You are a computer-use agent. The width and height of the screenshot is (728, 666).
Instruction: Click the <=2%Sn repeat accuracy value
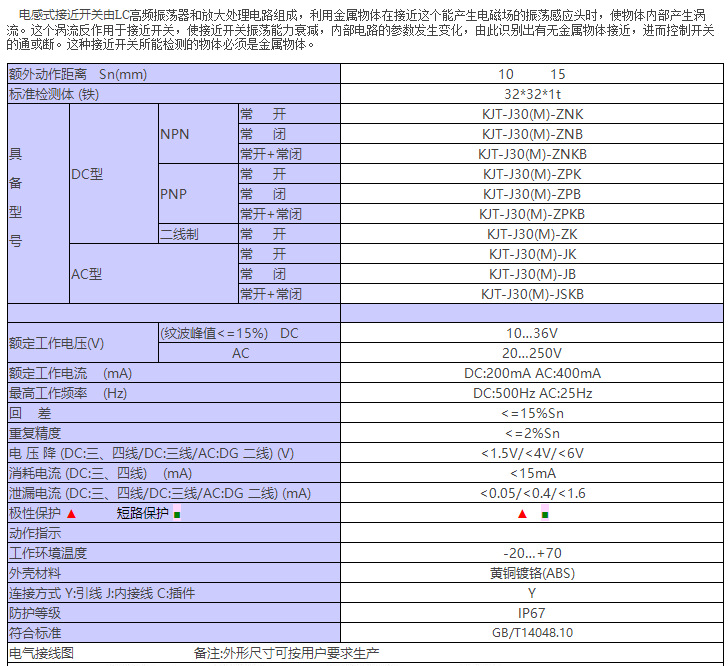pos(532,433)
